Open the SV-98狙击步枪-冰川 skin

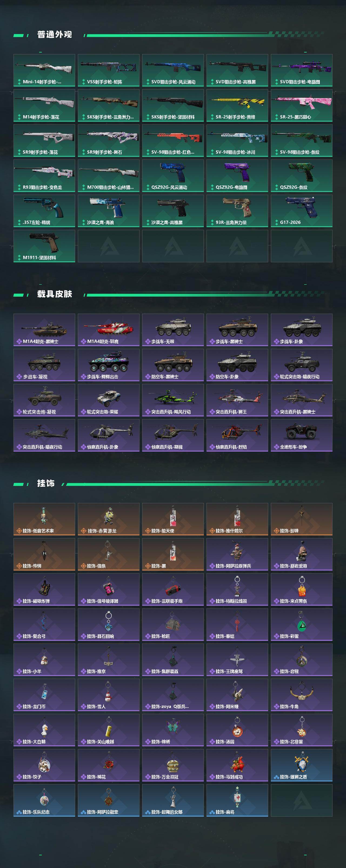point(237,141)
